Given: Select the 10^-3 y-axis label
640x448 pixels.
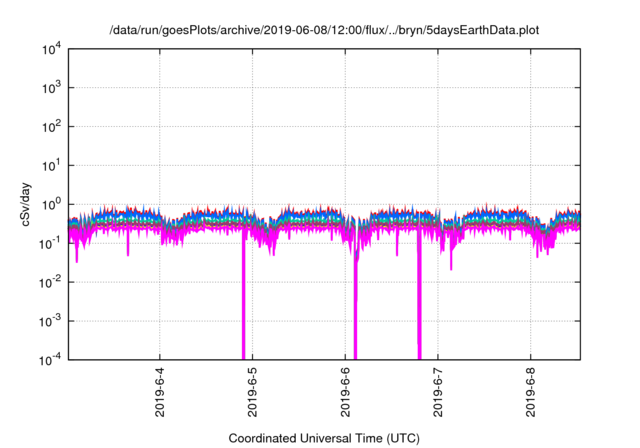Looking at the screenshot, I should click(x=50, y=321).
